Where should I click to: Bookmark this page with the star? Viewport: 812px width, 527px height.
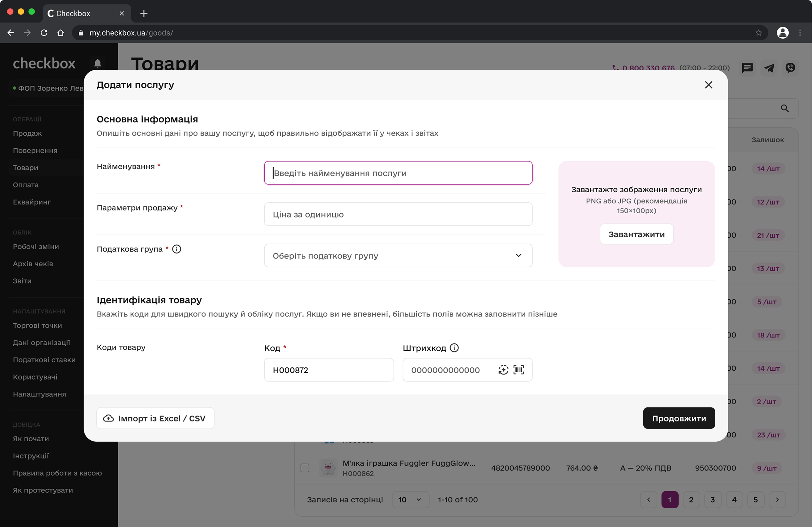(x=758, y=33)
